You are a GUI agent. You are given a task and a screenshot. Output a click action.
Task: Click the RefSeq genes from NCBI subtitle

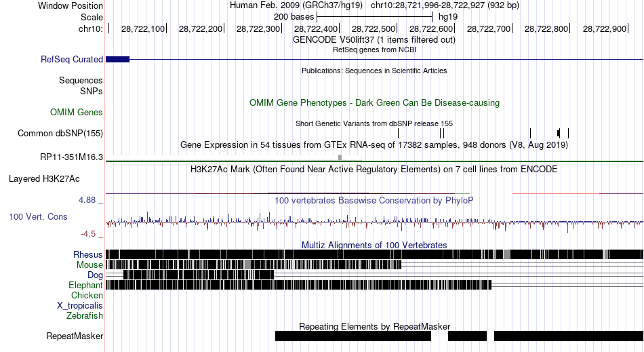374,50
